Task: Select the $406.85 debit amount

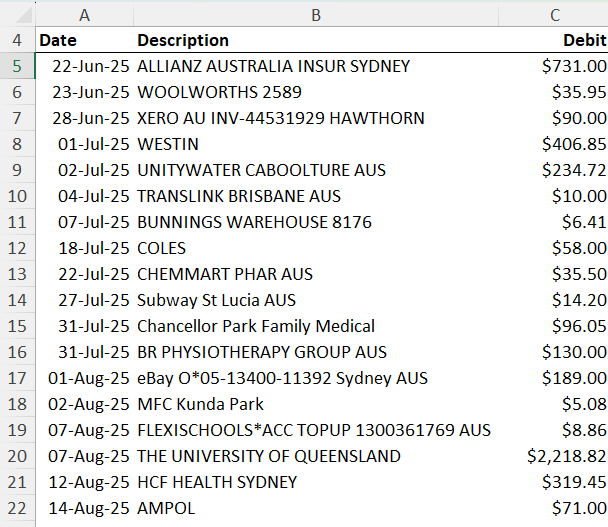Action: 553,144
